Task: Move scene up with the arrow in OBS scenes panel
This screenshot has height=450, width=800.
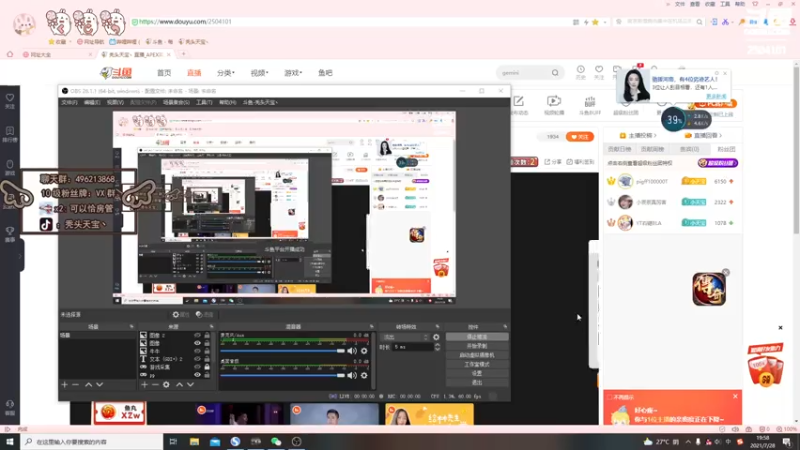Action: (88, 385)
